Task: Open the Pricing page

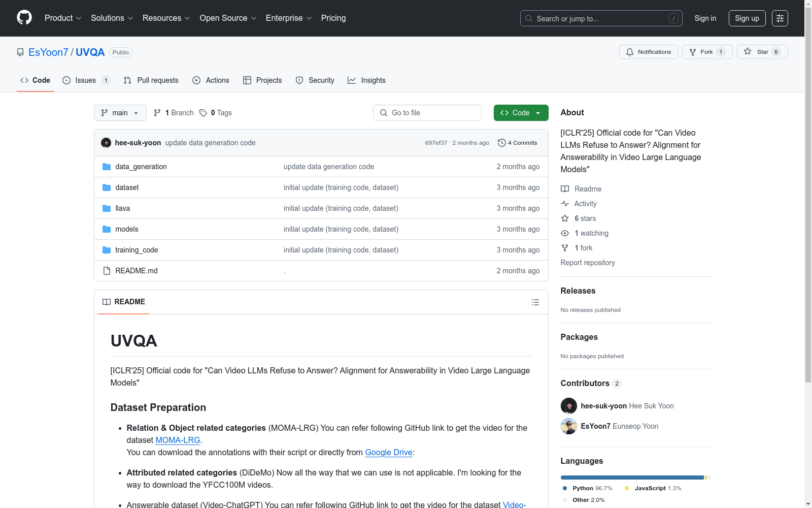Action: 333,18
